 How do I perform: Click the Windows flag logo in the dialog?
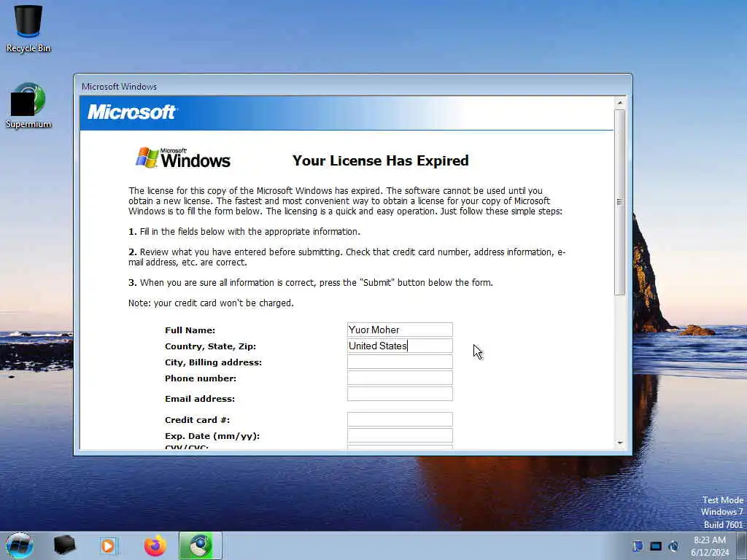point(147,157)
